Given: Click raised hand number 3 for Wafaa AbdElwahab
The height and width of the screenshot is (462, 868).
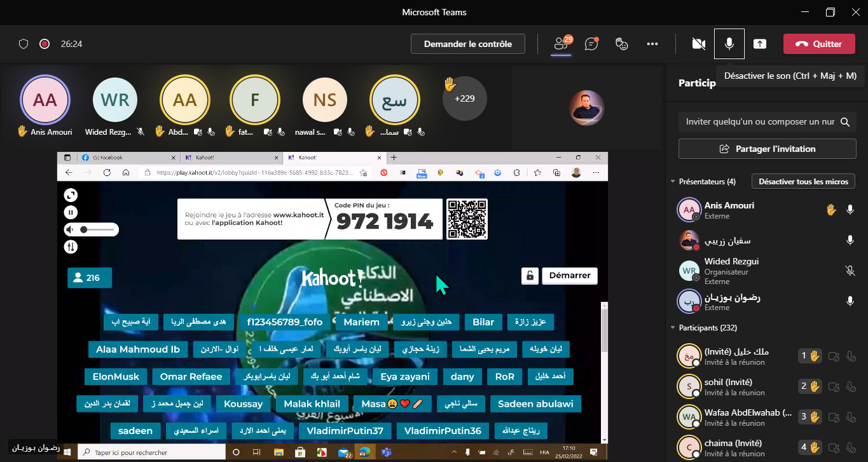Looking at the screenshot, I should click(810, 417).
